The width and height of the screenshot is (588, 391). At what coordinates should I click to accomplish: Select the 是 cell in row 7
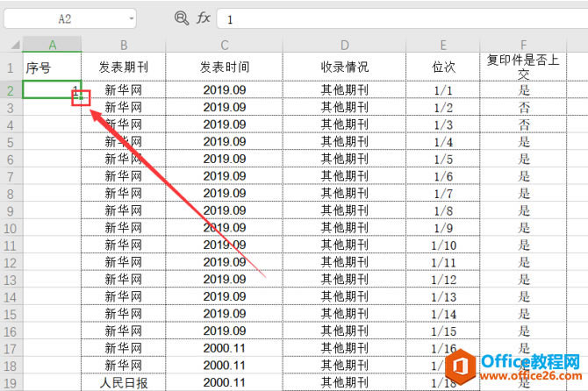tap(523, 176)
